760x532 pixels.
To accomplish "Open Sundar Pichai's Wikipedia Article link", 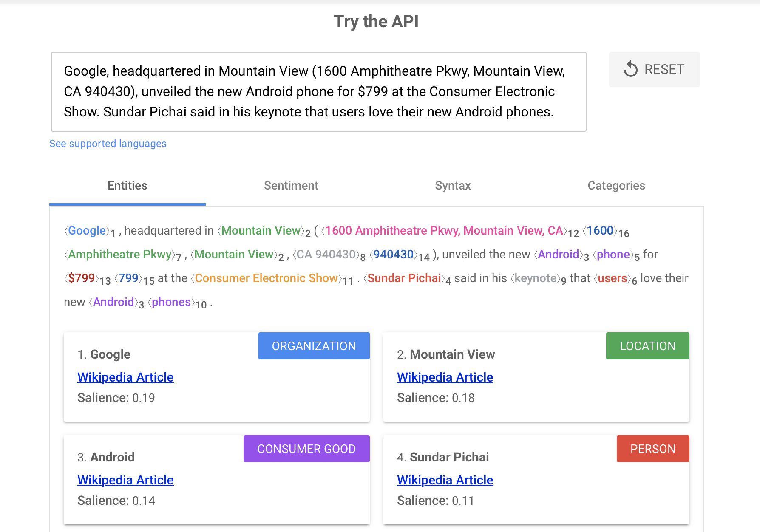I will [x=445, y=480].
